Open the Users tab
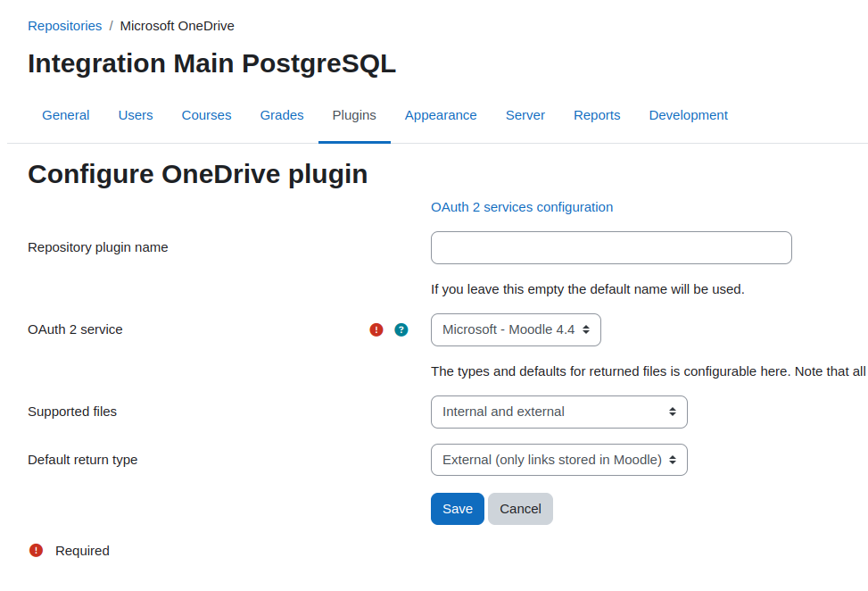Image resolution: width=868 pixels, height=591 pixels. 136,115
